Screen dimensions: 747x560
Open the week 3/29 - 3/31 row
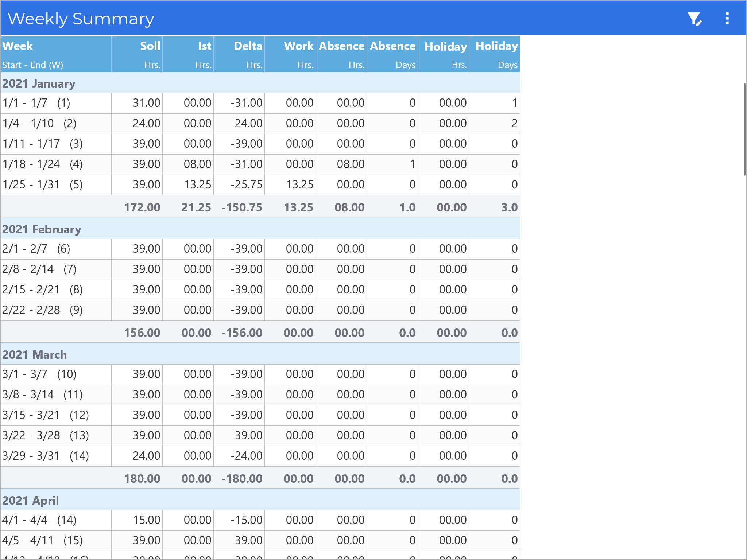(x=45, y=456)
